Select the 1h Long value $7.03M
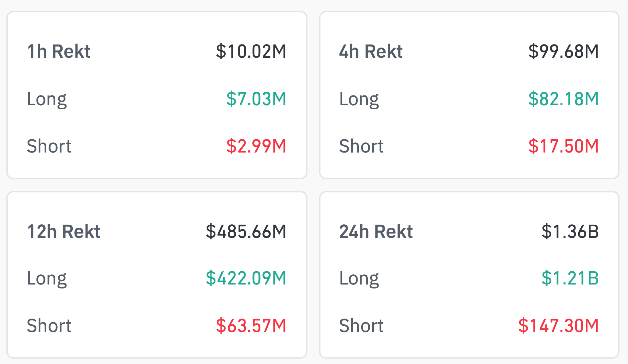 [x=256, y=99]
